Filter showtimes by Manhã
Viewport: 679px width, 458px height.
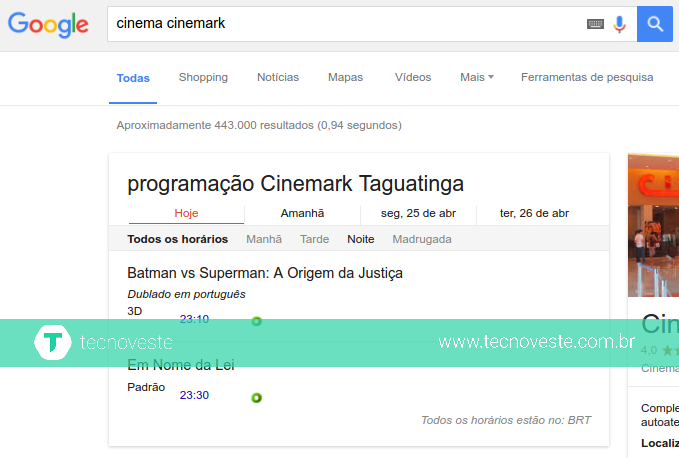(264, 239)
